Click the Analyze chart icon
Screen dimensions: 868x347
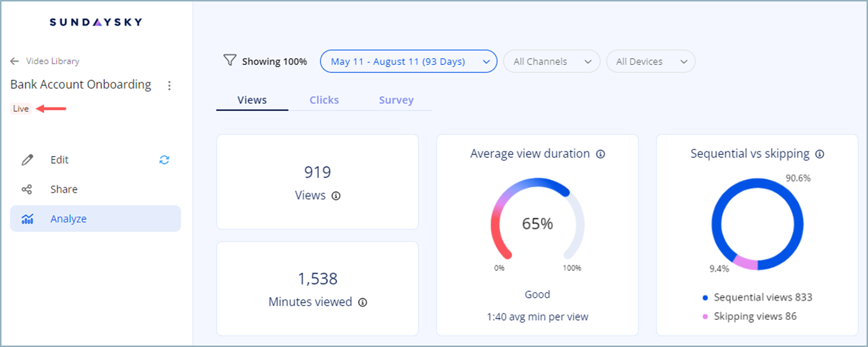tap(27, 219)
